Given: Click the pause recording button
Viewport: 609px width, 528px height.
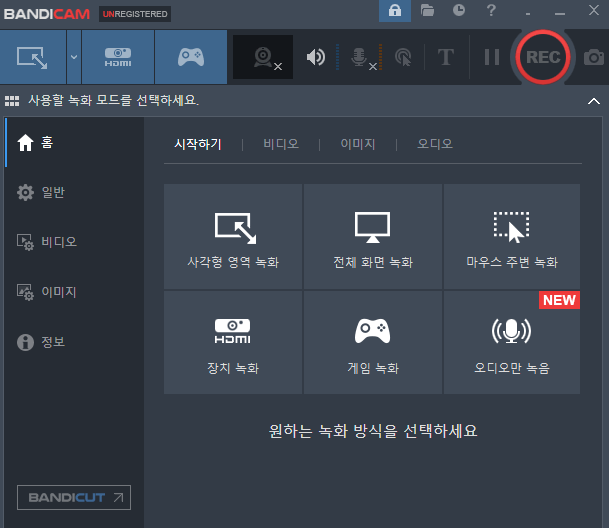Looking at the screenshot, I should coord(492,57).
